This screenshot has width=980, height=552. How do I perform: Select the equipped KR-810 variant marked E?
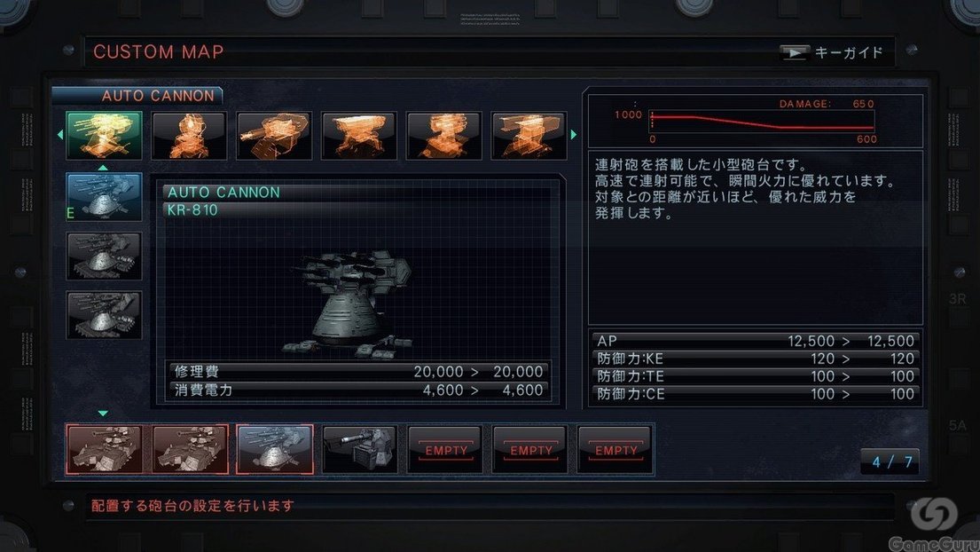click(104, 196)
